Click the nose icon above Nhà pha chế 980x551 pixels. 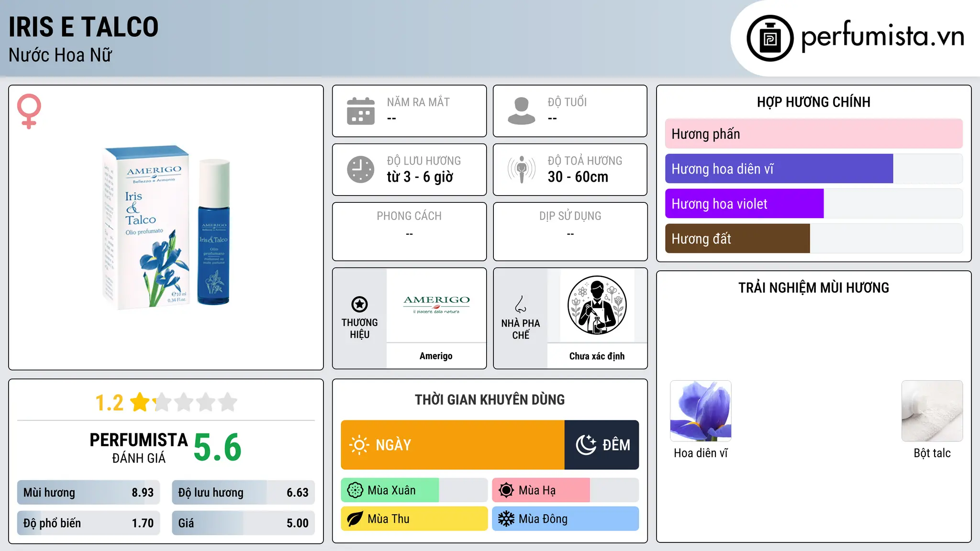pyautogui.click(x=521, y=304)
